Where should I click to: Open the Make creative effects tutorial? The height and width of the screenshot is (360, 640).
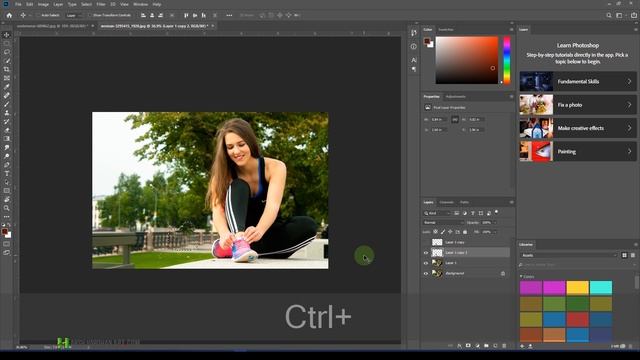coord(578,128)
